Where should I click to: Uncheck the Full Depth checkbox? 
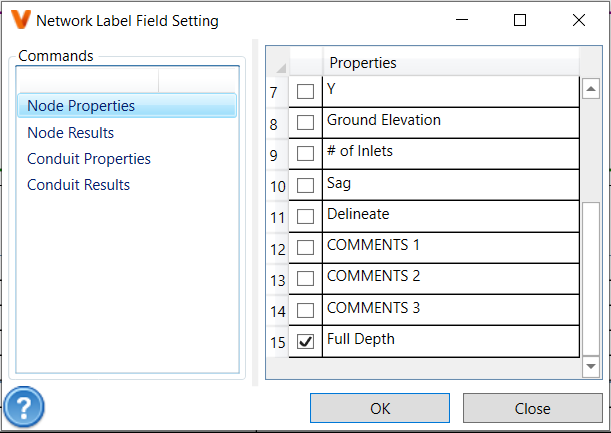[x=306, y=341]
